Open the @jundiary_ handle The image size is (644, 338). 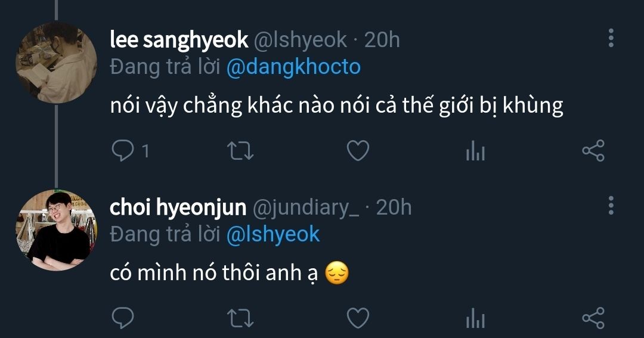[306, 207]
